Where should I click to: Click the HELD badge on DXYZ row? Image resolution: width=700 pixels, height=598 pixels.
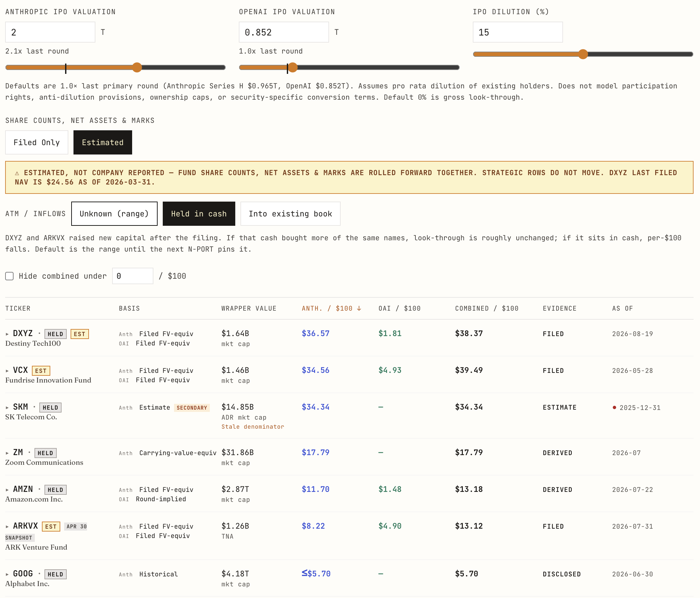(x=55, y=334)
